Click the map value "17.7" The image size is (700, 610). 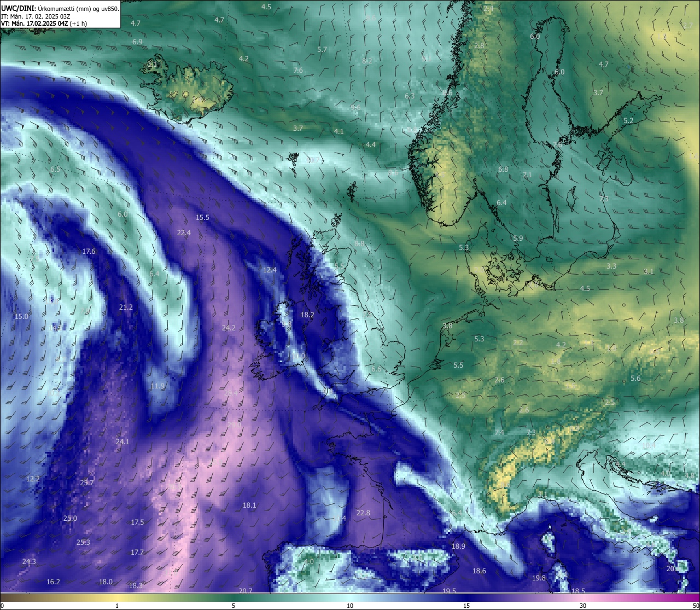(137, 552)
